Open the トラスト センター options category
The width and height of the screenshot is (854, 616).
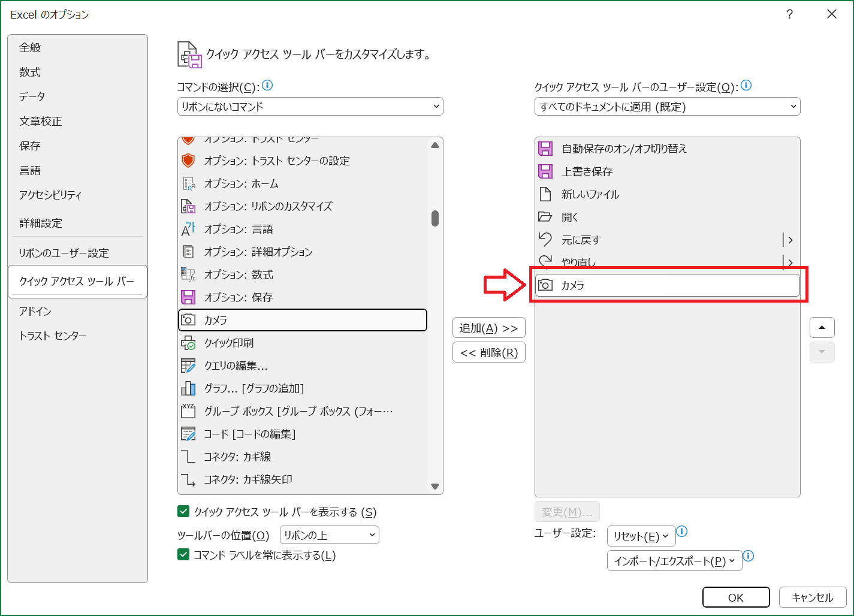click(x=77, y=336)
